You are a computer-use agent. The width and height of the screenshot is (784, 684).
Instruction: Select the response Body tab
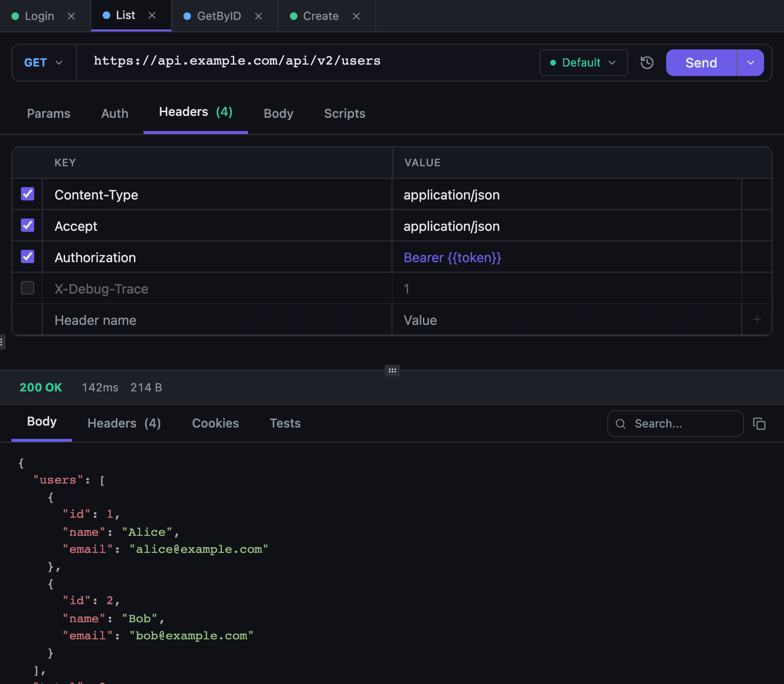point(42,422)
